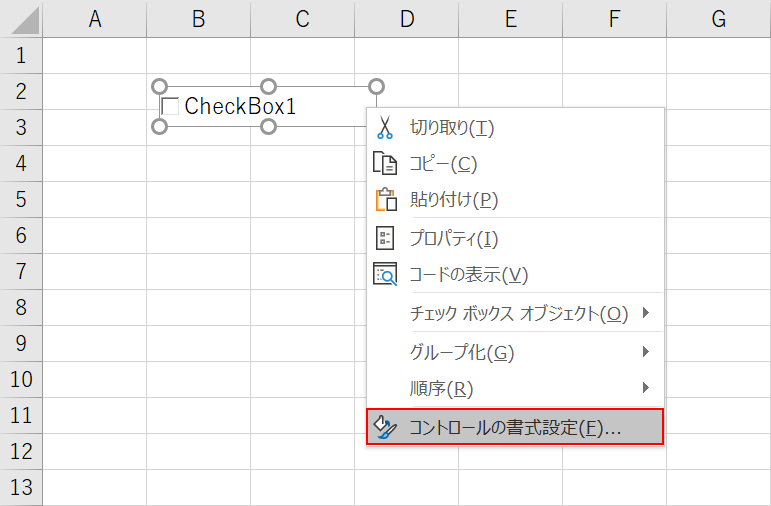Select row 12 header
This screenshot has height=506, width=771.
21,451
